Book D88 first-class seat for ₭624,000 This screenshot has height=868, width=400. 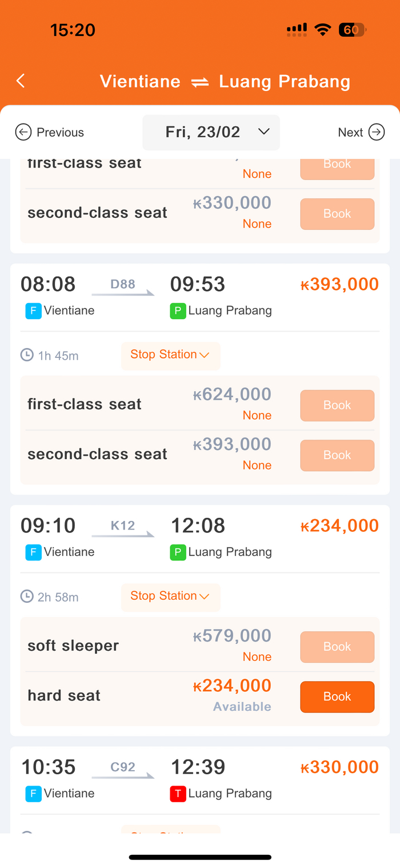coord(337,405)
